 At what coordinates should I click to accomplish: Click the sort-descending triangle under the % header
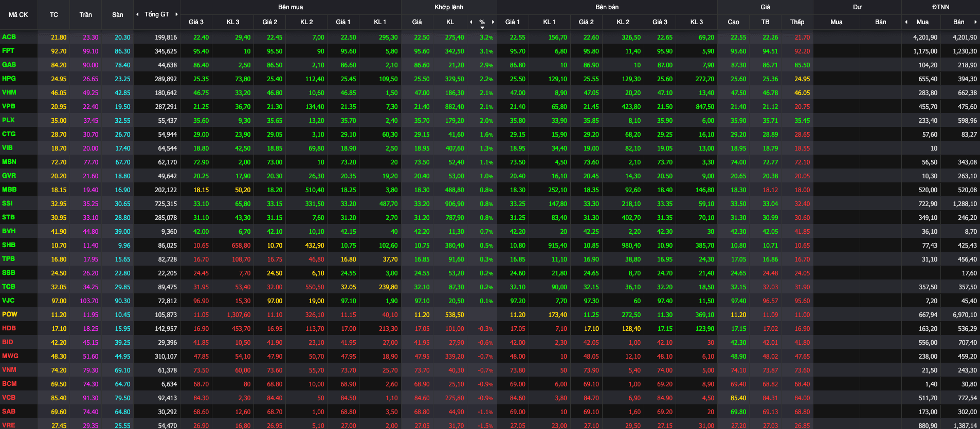[482, 27]
